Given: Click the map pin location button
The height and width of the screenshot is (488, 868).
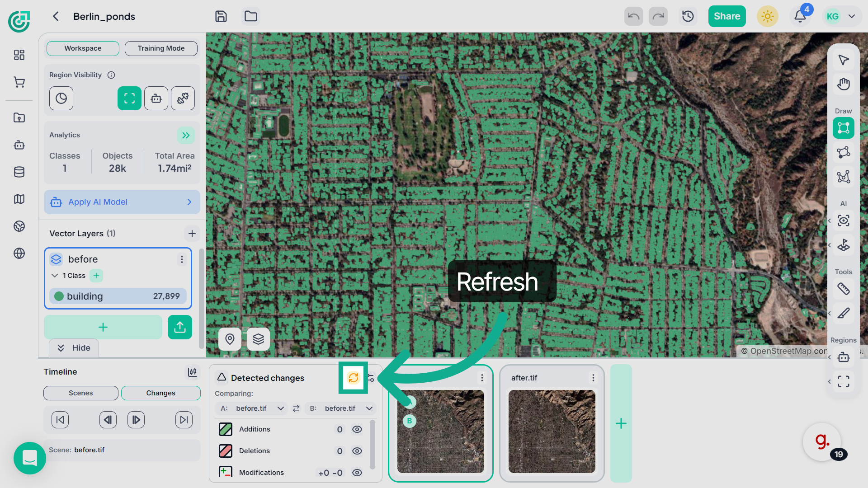Looking at the screenshot, I should [x=230, y=339].
